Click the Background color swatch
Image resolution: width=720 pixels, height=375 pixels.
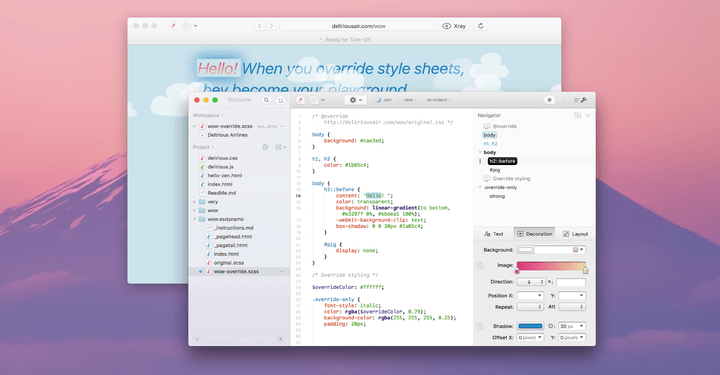click(x=525, y=250)
